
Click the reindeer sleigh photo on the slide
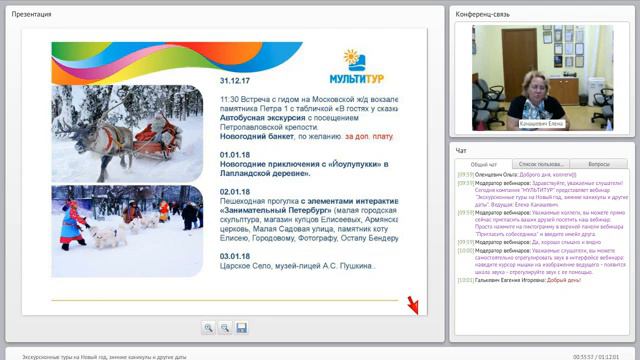[x=127, y=133]
